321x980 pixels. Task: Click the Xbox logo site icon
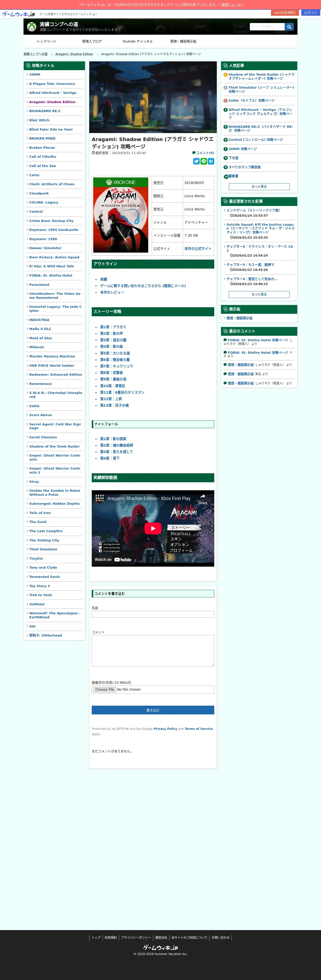pyautogui.click(x=32, y=27)
